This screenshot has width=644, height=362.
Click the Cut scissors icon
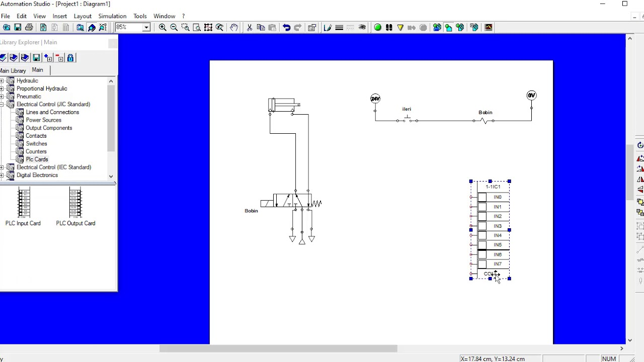[249, 28]
